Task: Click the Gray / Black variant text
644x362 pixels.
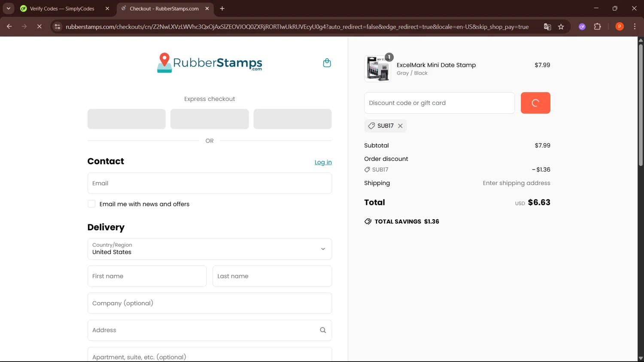Action: 412,73
